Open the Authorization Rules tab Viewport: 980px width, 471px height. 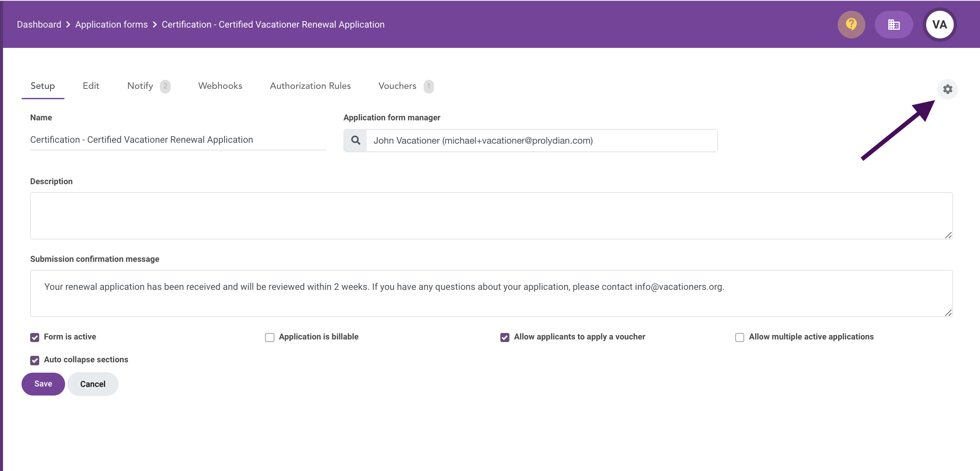310,86
